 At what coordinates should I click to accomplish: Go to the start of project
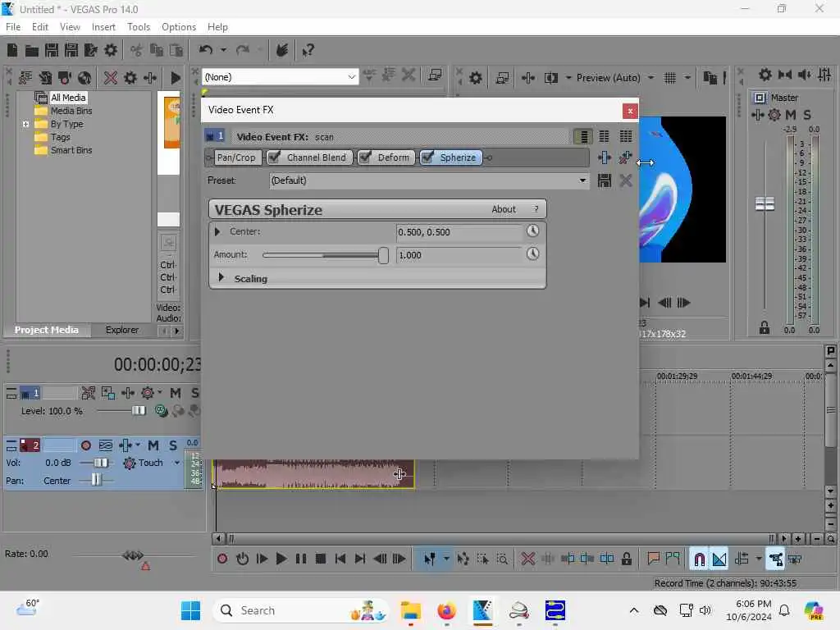click(x=340, y=559)
